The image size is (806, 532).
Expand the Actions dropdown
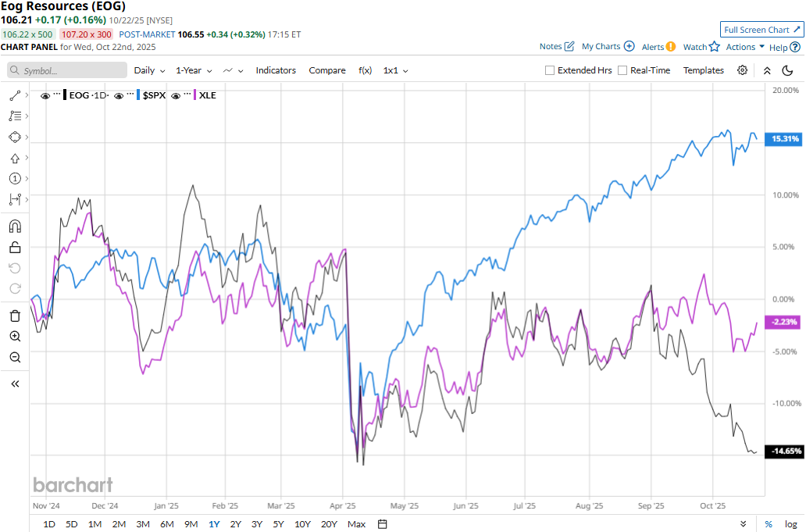745,47
